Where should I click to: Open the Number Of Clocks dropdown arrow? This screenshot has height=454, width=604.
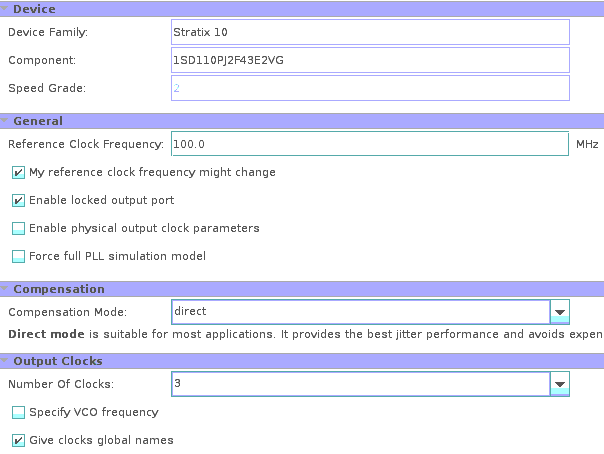(560, 384)
